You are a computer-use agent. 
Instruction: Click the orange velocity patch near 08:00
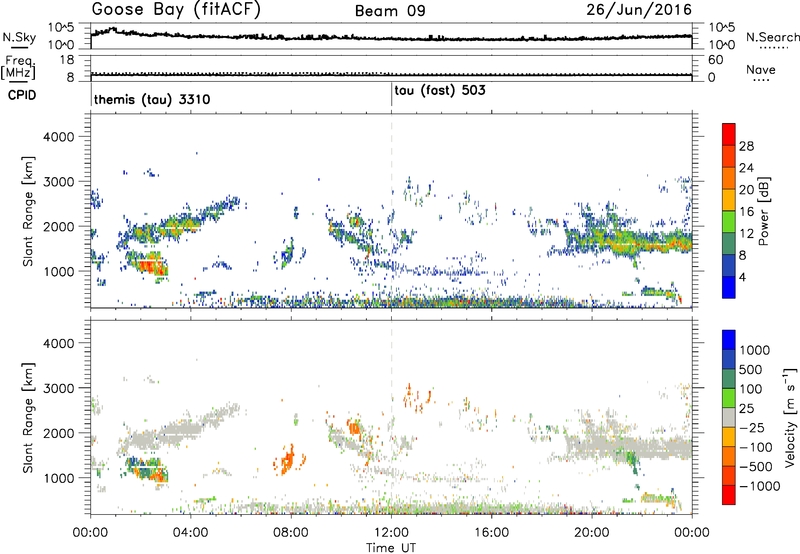pyautogui.click(x=288, y=461)
